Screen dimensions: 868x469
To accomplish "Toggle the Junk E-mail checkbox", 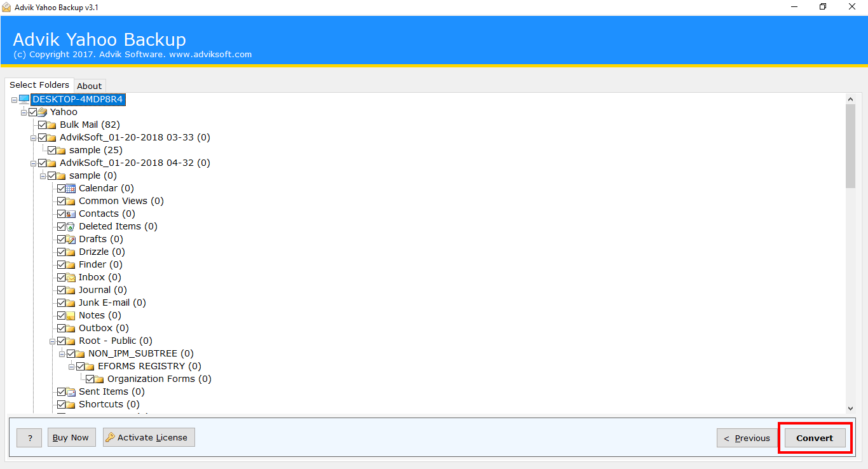I will coord(63,302).
